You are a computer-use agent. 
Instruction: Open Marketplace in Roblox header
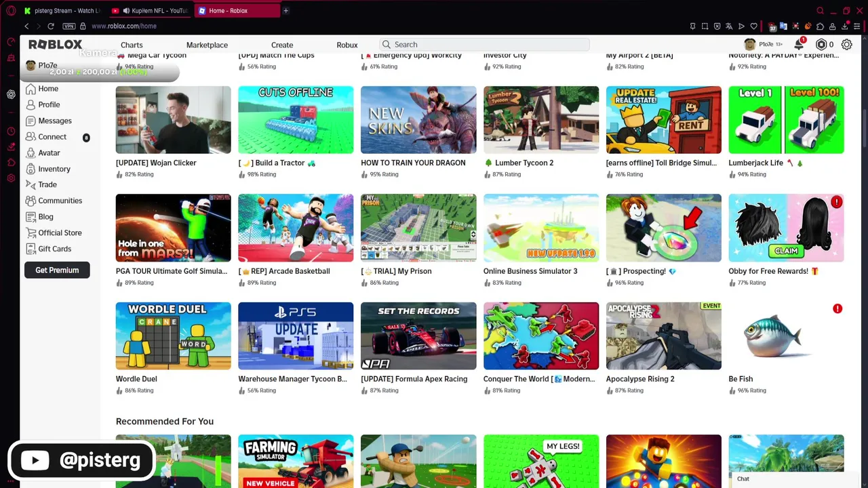click(x=207, y=45)
